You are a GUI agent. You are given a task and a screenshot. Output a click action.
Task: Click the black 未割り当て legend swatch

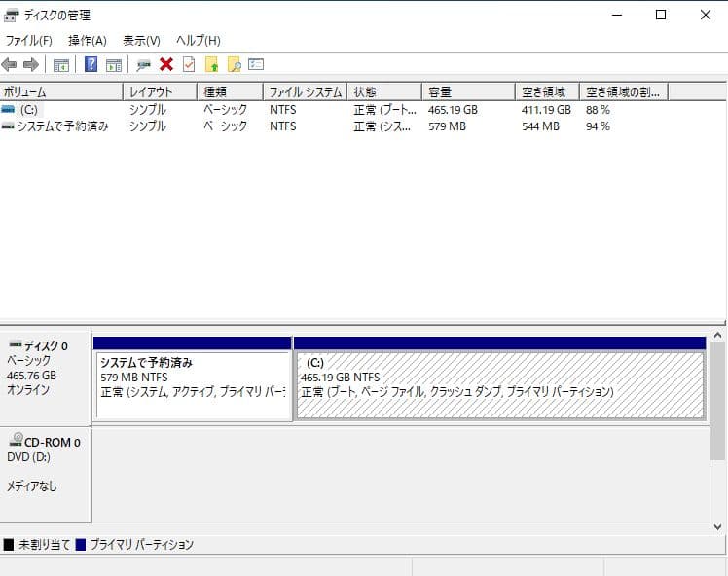(x=9, y=545)
